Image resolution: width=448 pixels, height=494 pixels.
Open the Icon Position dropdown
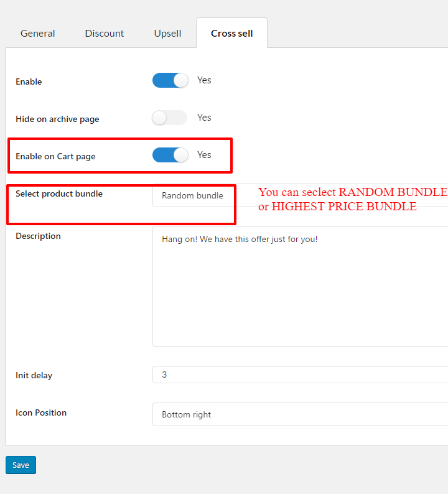pyautogui.click(x=301, y=414)
